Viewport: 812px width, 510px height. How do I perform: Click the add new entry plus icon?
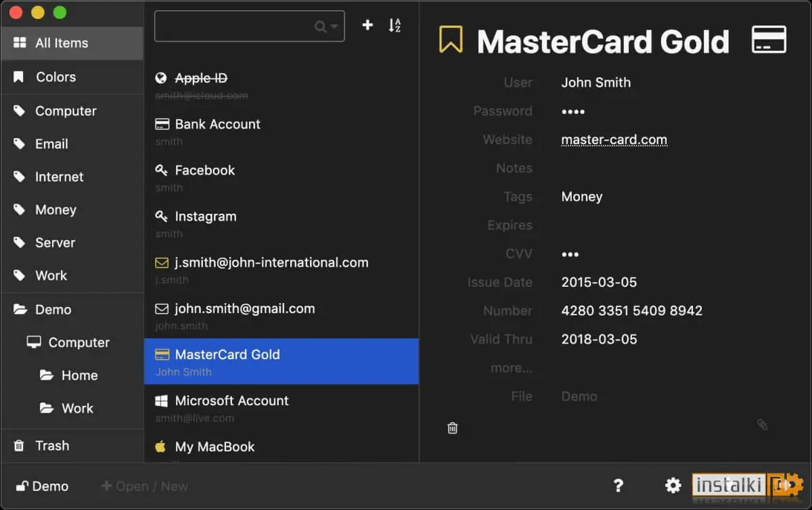pyautogui.click(x=367, y=25)
